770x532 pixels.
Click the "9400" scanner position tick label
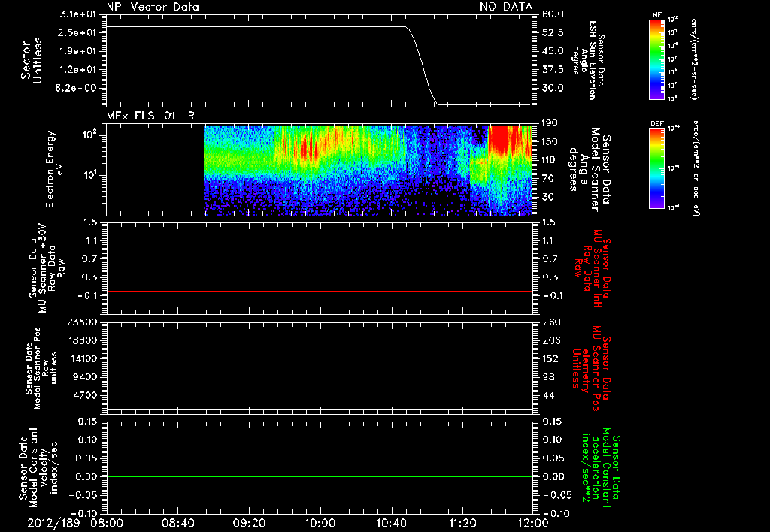(86, 377)
